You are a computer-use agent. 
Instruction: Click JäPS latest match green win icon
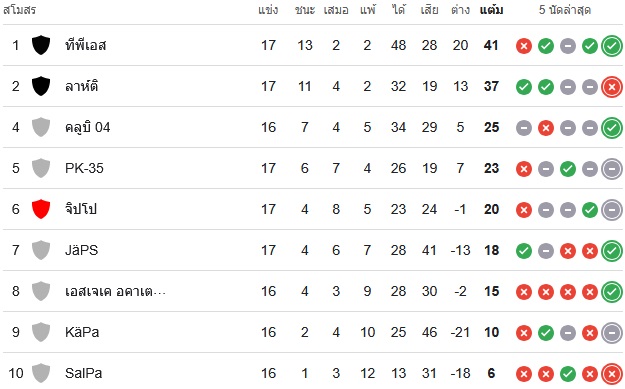point(612,251)
